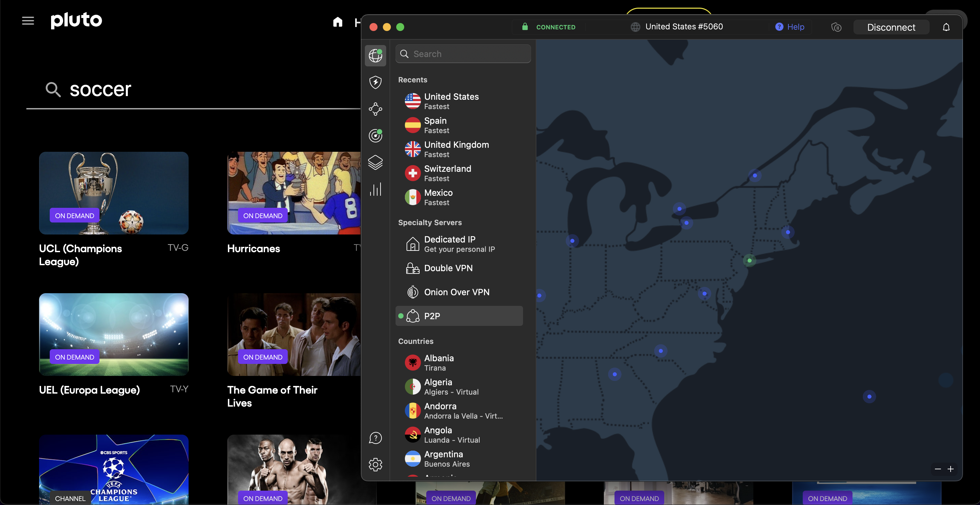Click the server dot in the Atlantic Ocean
The width and height of the screenshot is (980, 505).
pos(869,397)
